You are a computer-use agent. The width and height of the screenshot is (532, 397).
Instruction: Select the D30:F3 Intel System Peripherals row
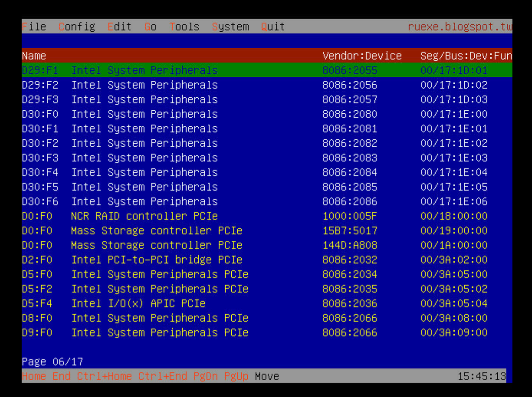click(267, 157)
